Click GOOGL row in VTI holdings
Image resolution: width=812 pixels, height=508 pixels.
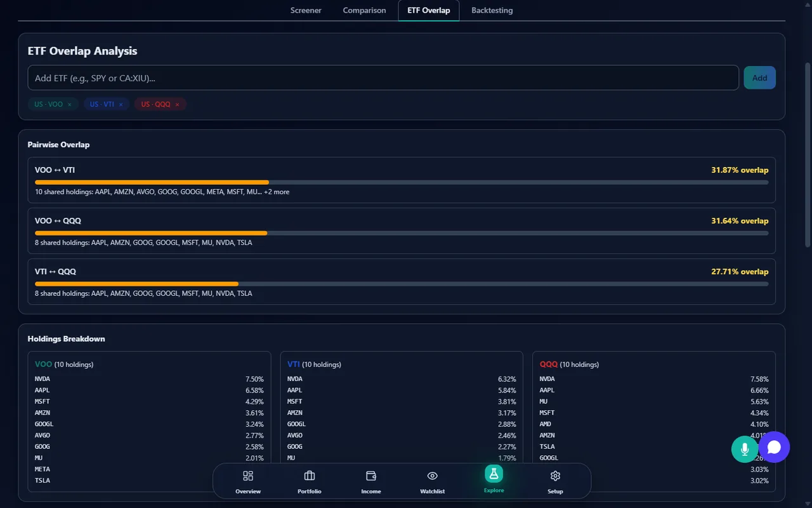click(x=402, y=424)
